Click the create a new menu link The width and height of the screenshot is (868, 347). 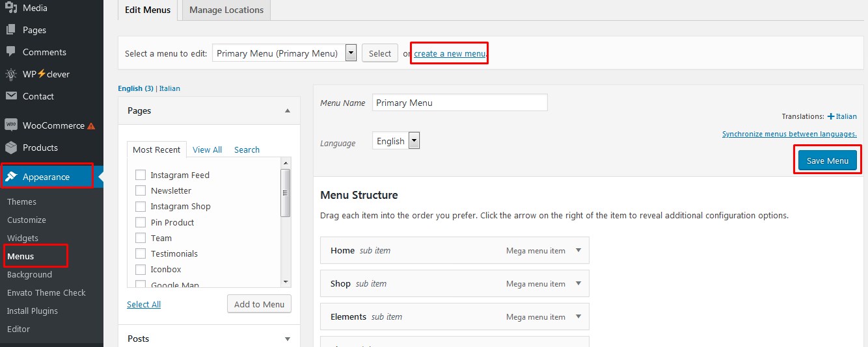tap(450, 53)
